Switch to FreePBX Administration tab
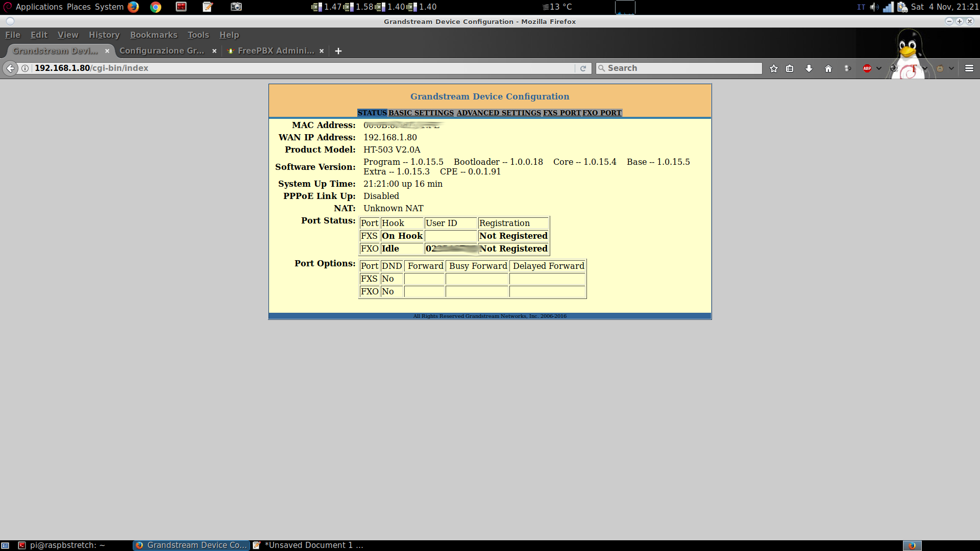This screenshot has height=551, width=980. (275, 51)
